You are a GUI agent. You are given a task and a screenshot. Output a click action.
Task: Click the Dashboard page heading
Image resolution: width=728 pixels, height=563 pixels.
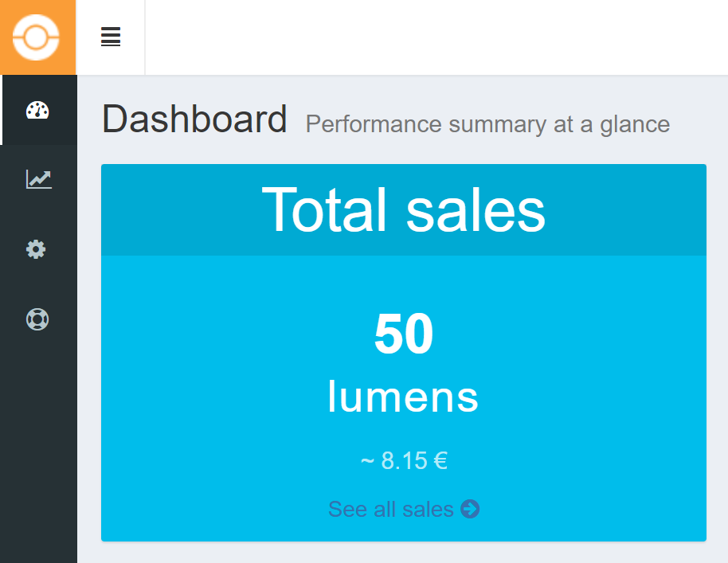194,120
